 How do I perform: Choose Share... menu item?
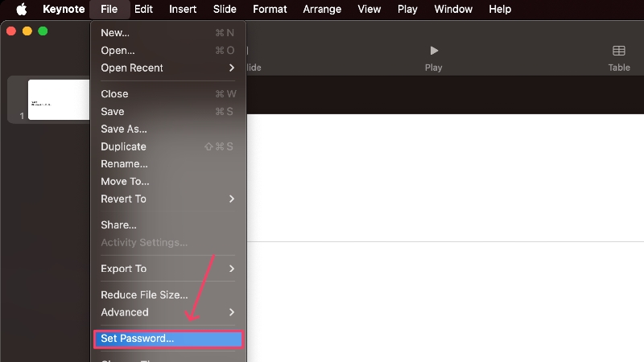click(x=168, y=225)
